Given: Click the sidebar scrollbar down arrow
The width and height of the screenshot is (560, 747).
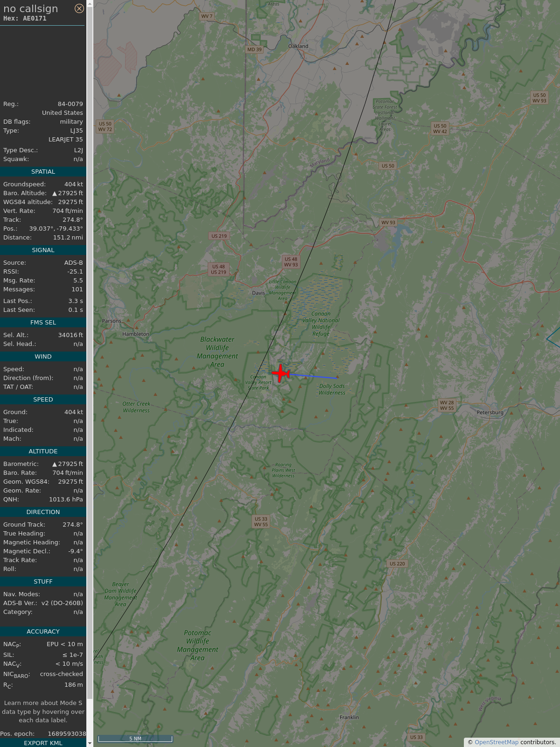Looking at the screenshot, I should tap(90, 743).
